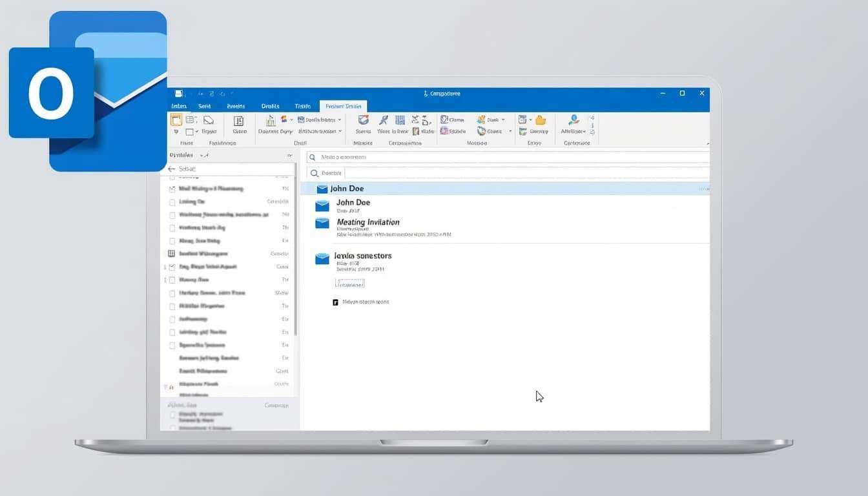Select the New Email icon in the ribbon
Viewport: 868px width, 496px height.
[x=176, y=120]
